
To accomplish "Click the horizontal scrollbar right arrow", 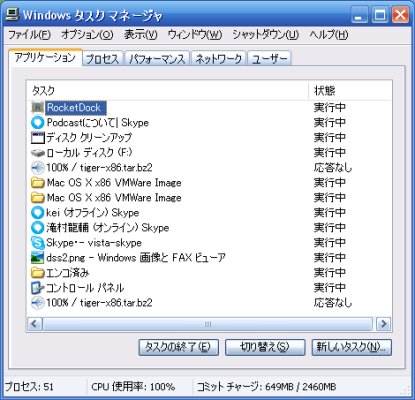I will click(x=384, y=324).
